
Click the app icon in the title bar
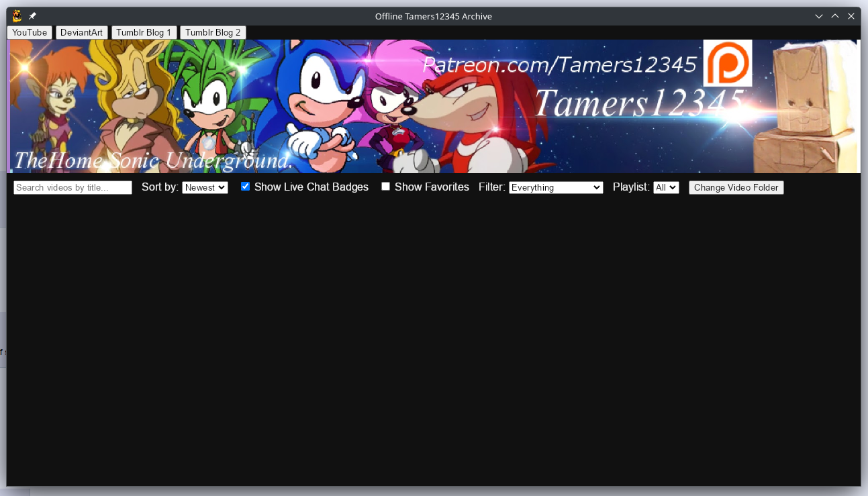click(x=17, y=16)
